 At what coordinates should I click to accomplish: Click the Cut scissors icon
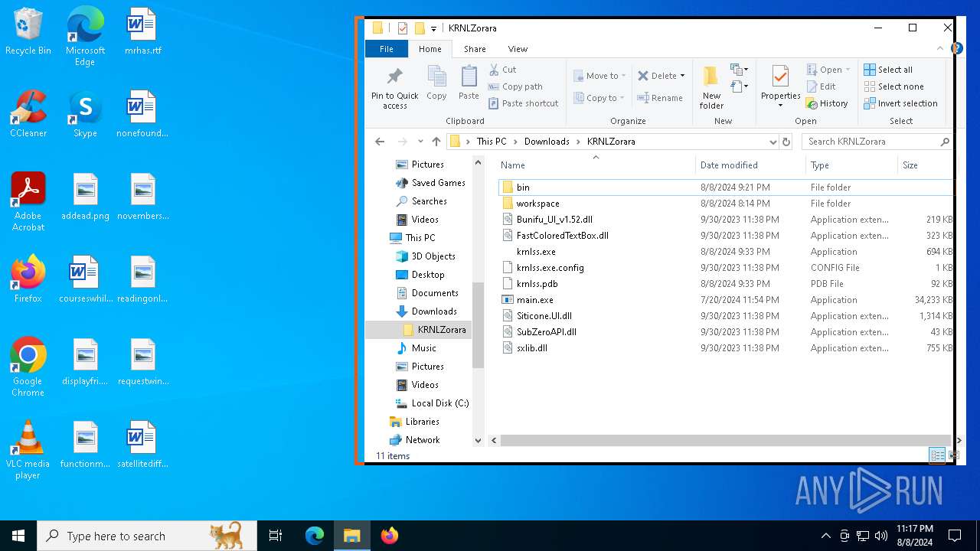(495, 70)
